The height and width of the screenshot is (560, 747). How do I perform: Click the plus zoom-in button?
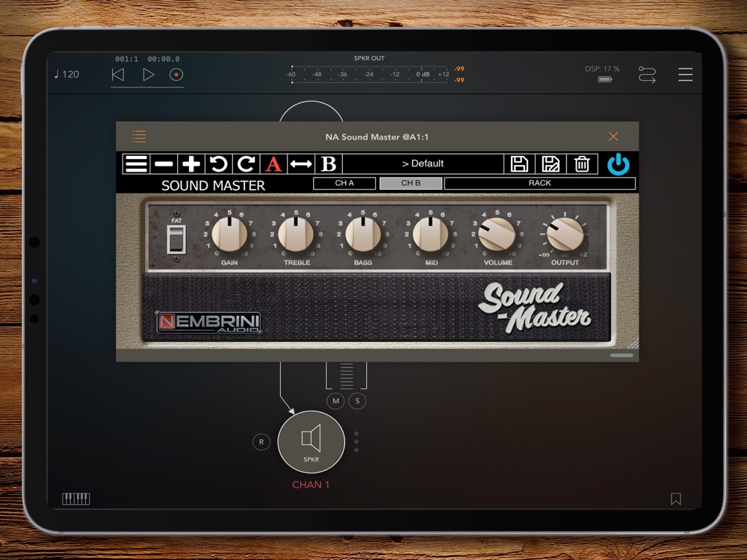pyautogui.click(x=191, y=164)
